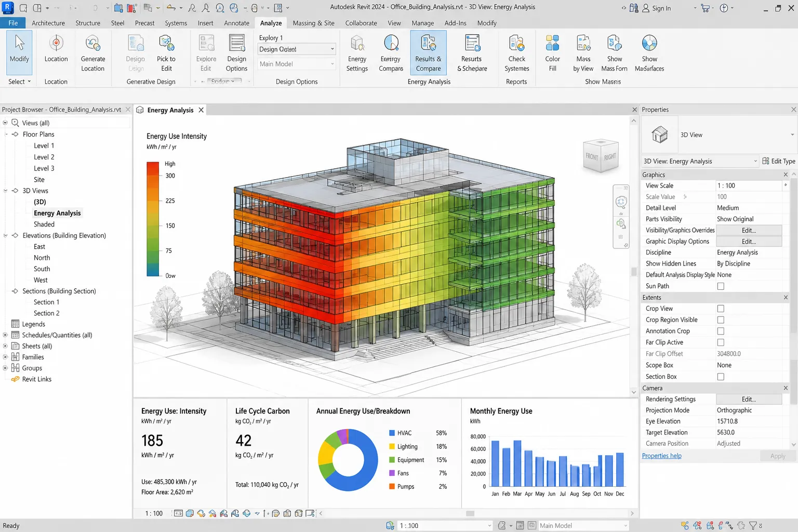Collapse the Floor Plans tree node
Screen dimensions: 798x532
click(6, 134)
